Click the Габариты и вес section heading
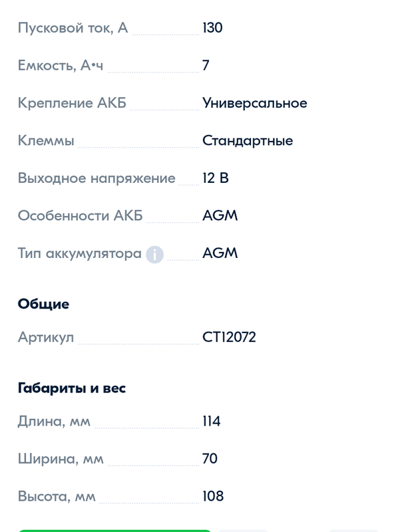Image resolution: width=398 pixels, height=532 pixels. click(72, 388)
